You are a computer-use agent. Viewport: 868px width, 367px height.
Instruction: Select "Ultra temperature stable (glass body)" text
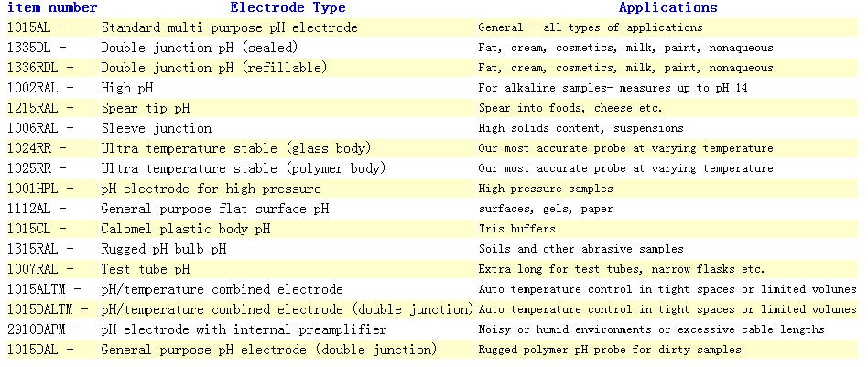(x=236, y=148)
